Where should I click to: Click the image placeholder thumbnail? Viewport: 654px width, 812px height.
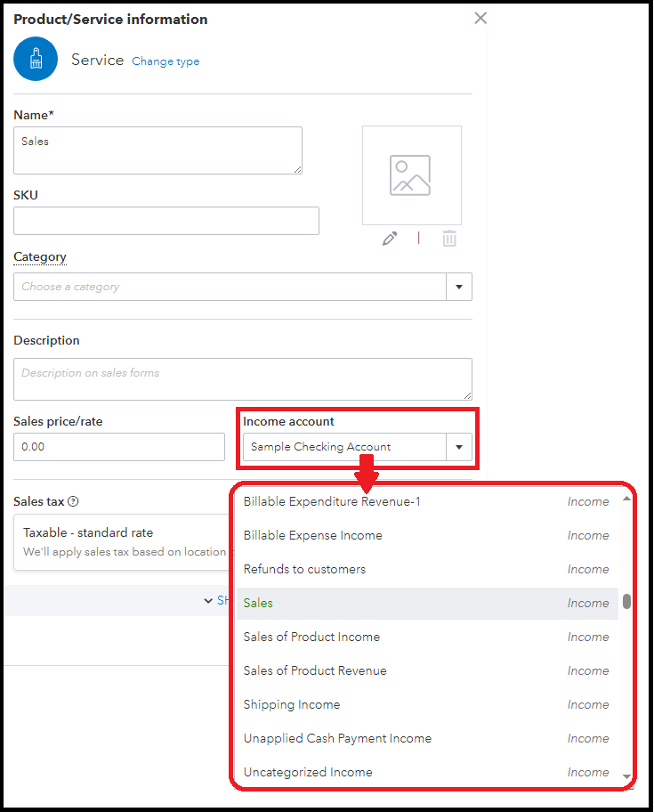pos(411,175)
